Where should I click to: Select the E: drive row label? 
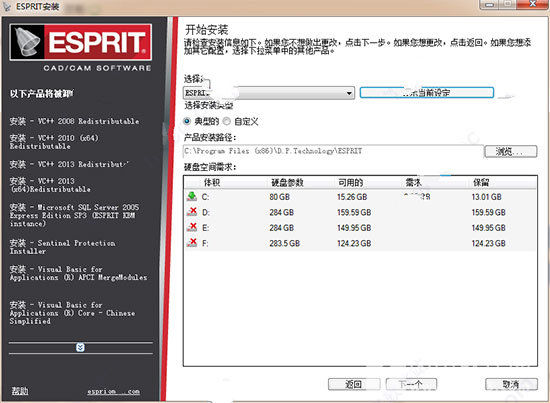[206, 228]
